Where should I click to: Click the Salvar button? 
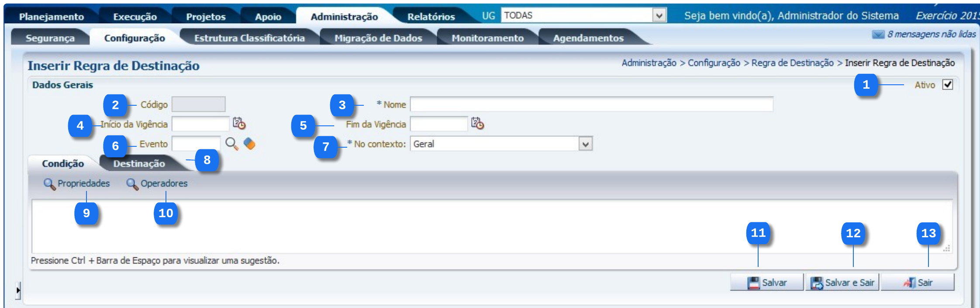pyautogui.click(x=767, y=283)
